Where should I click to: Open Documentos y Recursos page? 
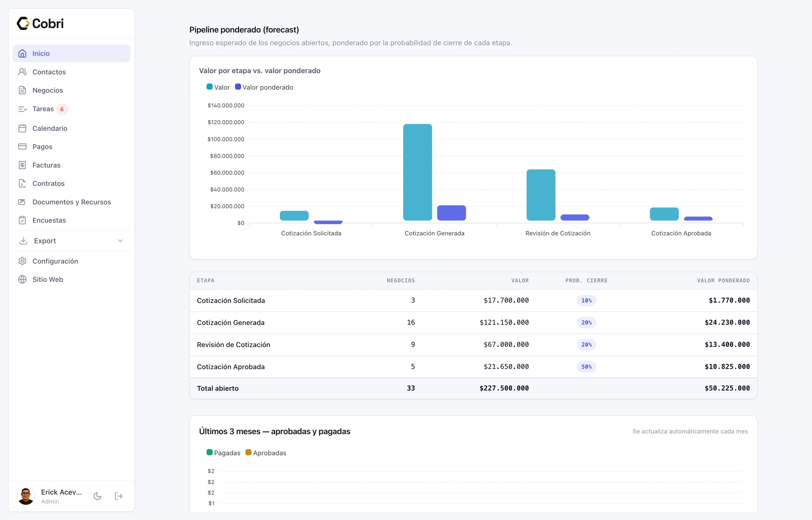coord(72,202)
